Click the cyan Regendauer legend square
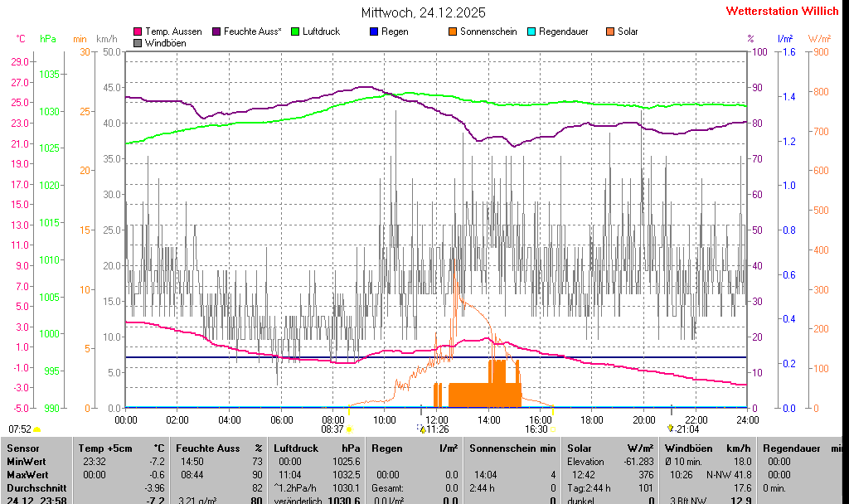Viewport: 849px width, 504px height. coord(531,31)
